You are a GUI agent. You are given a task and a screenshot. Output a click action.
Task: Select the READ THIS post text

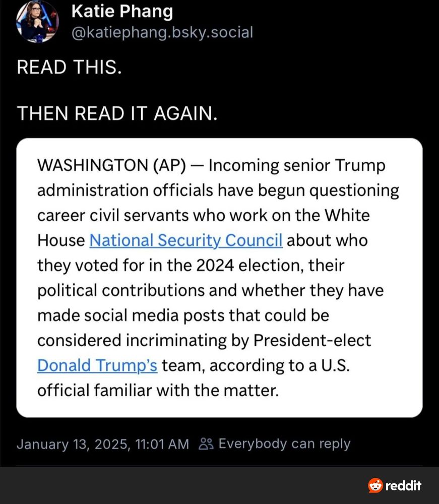coord(70,67)
